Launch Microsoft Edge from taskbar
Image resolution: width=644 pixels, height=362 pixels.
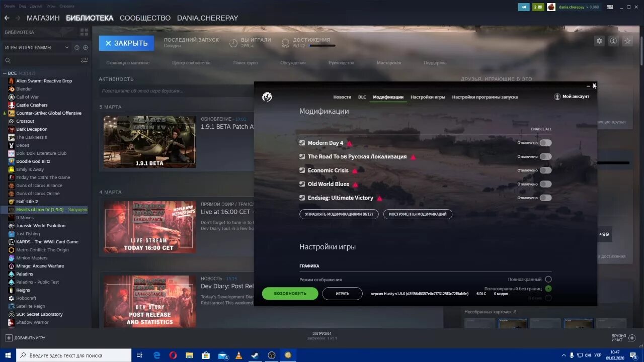click(156, 355)
